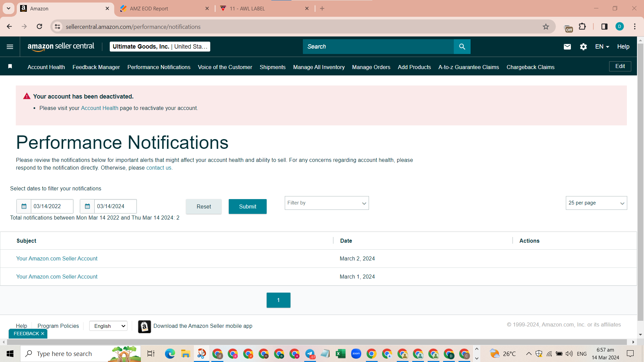Viewport: 644px width, 362px height.
Task: Click the end date field 03/14/2024
Action: 115,206
